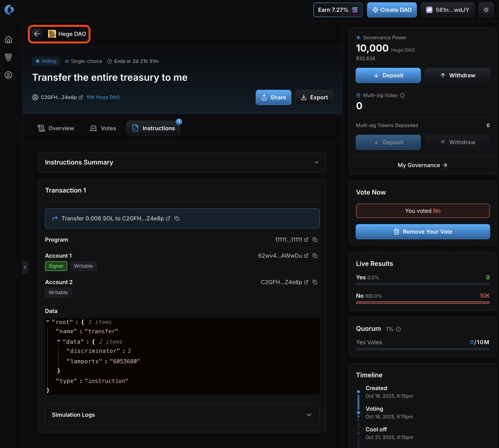Expand the Simulation Logs section

click(x=309, y=415)
